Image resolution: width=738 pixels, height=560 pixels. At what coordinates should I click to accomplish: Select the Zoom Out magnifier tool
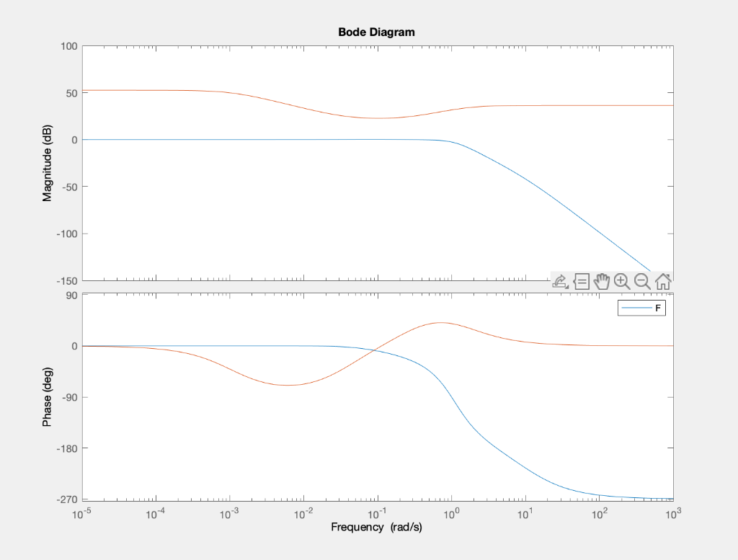(642, 281)
